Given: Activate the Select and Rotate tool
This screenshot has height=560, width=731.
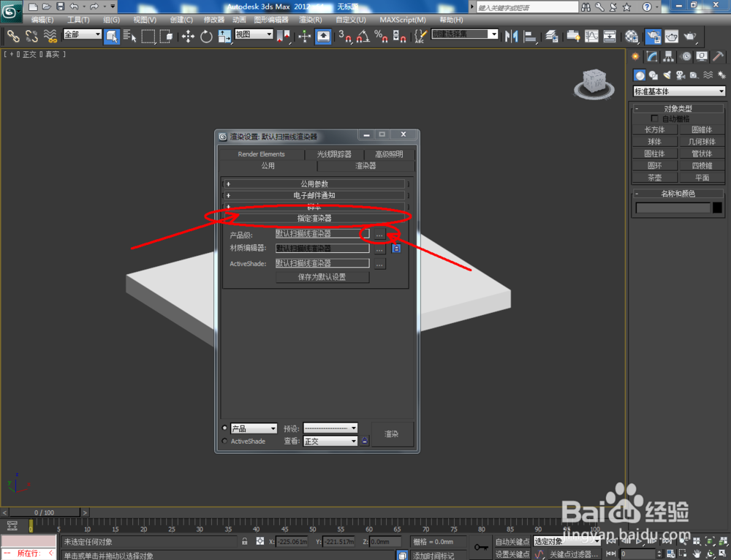Looking at the screenshot, I should (x=206, y=36).
